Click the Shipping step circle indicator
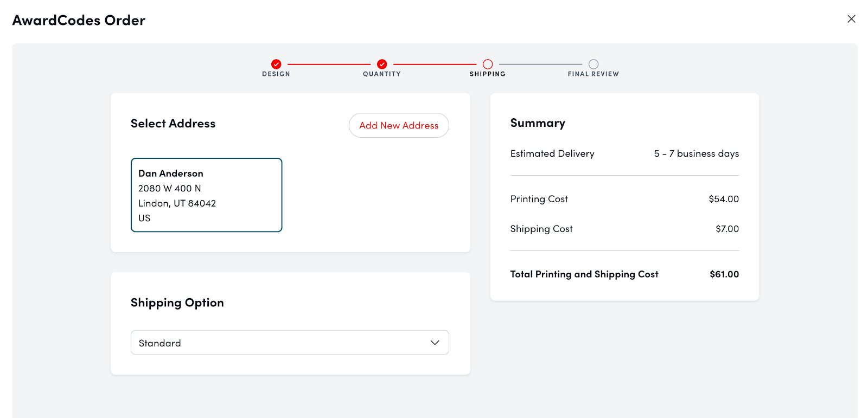 pos(488,64)
